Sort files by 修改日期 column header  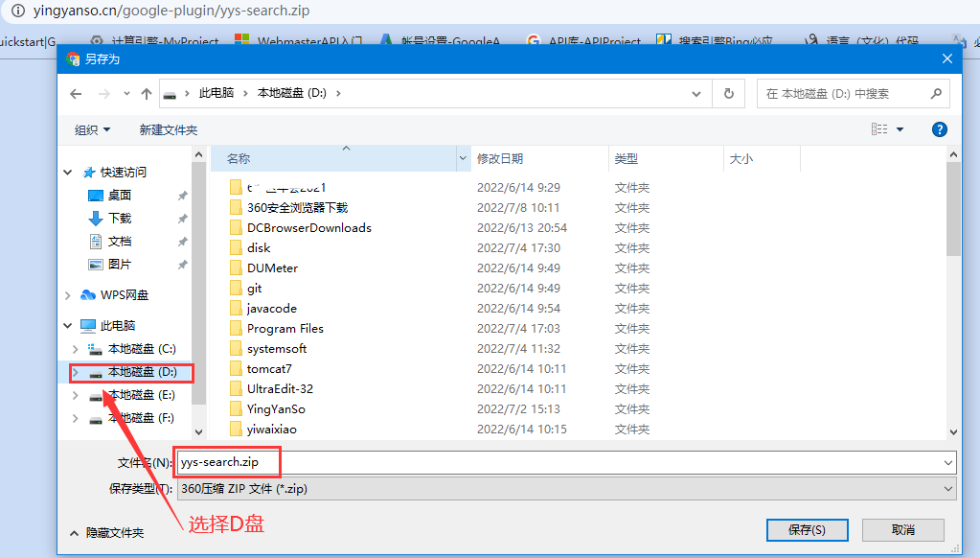coord(500,159)
